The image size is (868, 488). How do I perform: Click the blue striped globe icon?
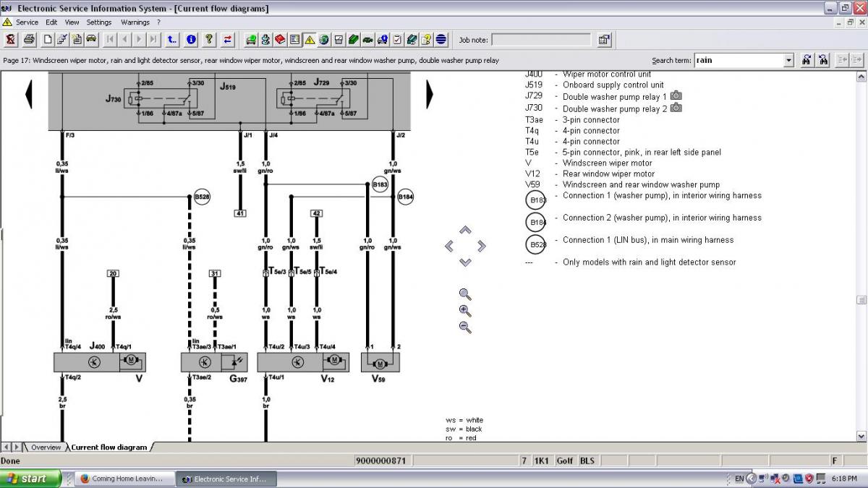pyautogui.click(x=441, y=39)
